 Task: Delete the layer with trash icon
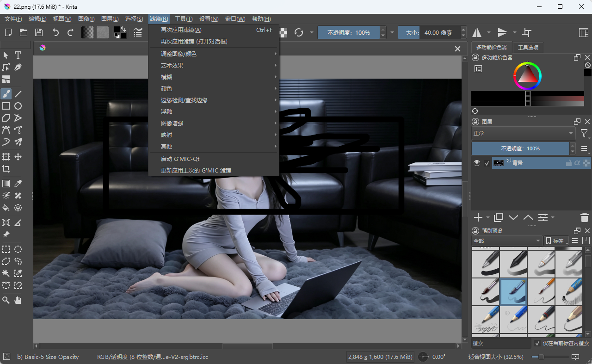(x=584, y=217)
